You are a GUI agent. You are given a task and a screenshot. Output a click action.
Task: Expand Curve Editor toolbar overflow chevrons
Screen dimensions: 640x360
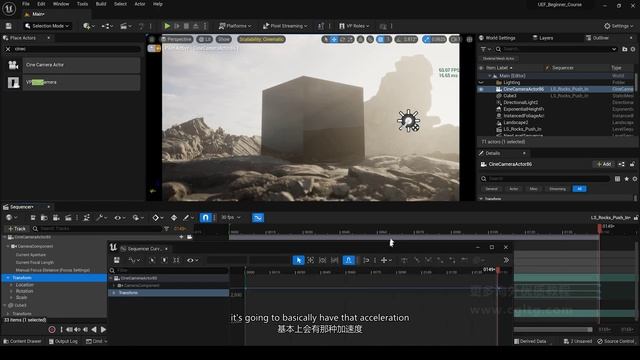coord(506,260)
